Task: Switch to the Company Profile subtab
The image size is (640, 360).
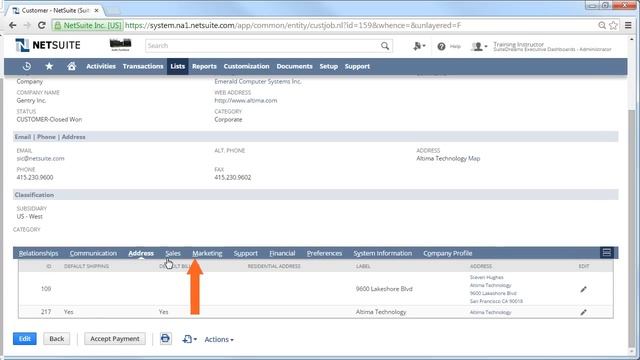Action: [447, 253]
